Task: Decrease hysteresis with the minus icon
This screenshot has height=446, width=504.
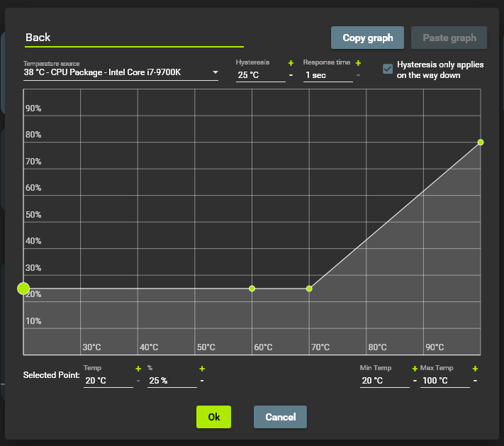Action: point(291,75)
